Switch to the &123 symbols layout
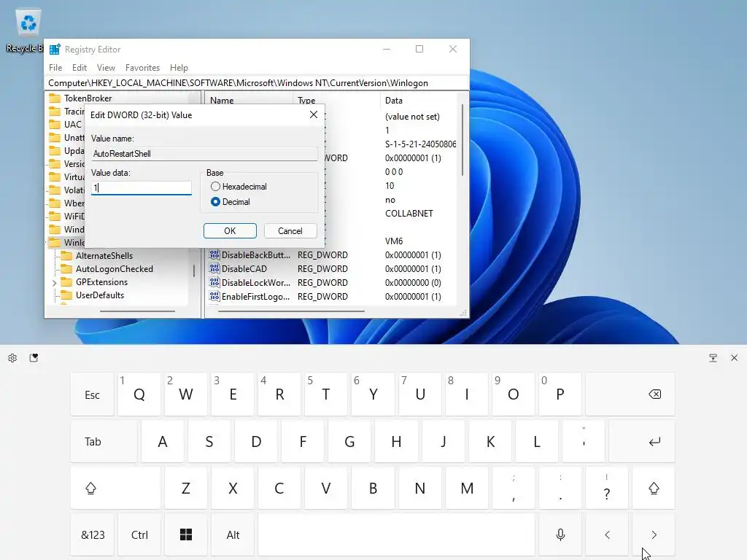This screenshot has width=747, height=560. point(93,534)
